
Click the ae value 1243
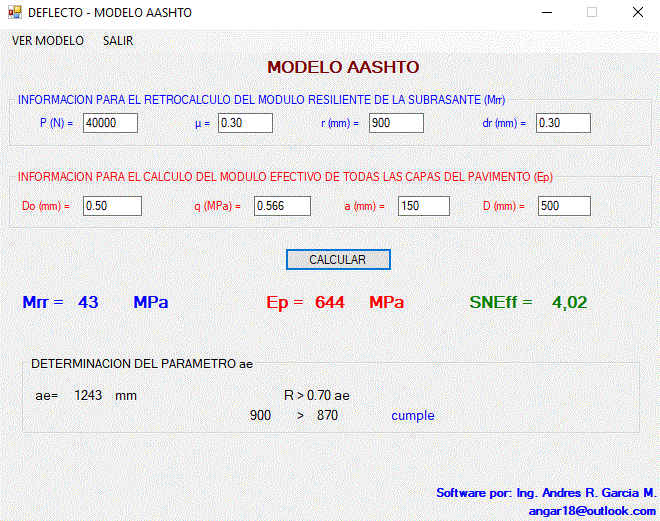point(88,396)
